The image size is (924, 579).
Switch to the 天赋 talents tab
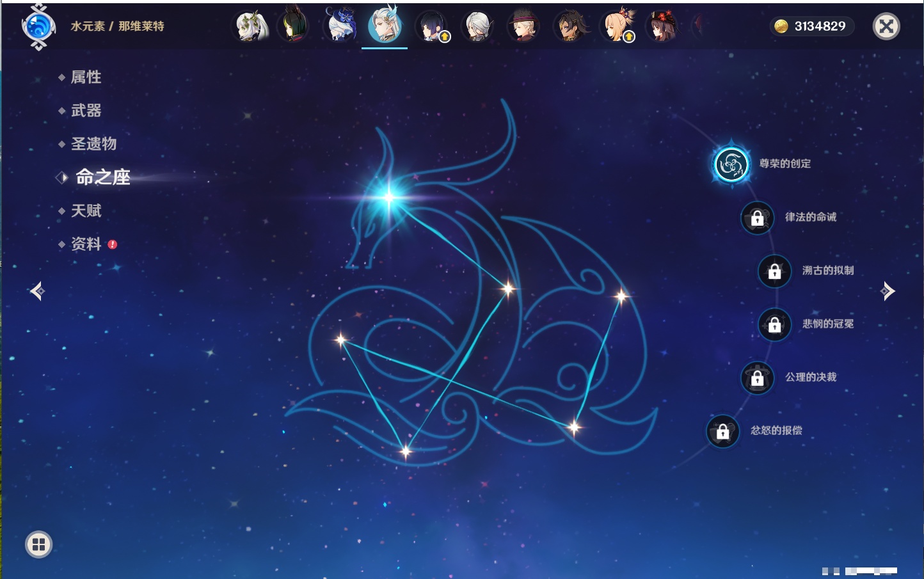86,211
